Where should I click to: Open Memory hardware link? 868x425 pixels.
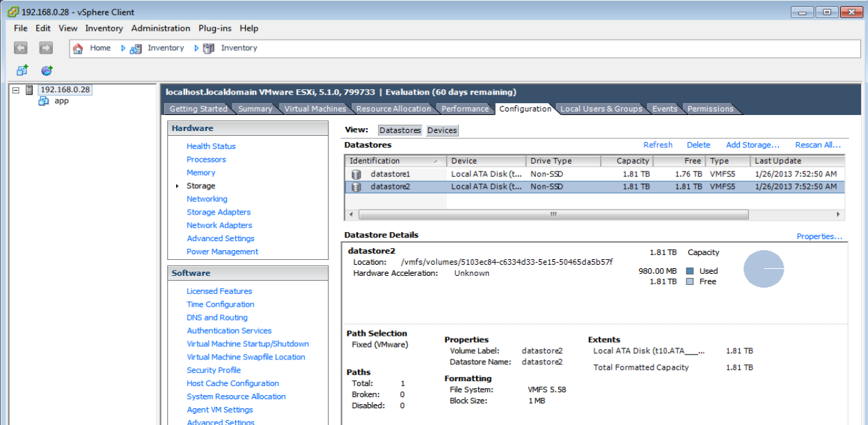point(201,173)
